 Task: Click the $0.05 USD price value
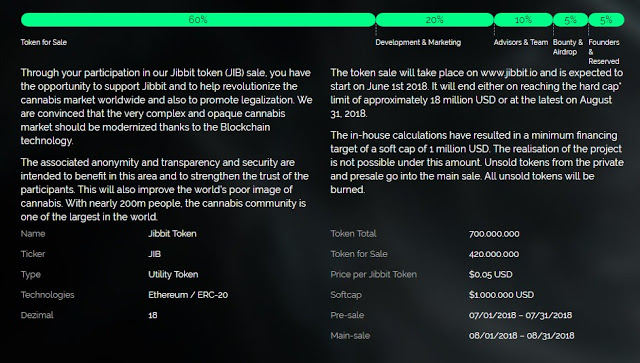coord(491,274)
